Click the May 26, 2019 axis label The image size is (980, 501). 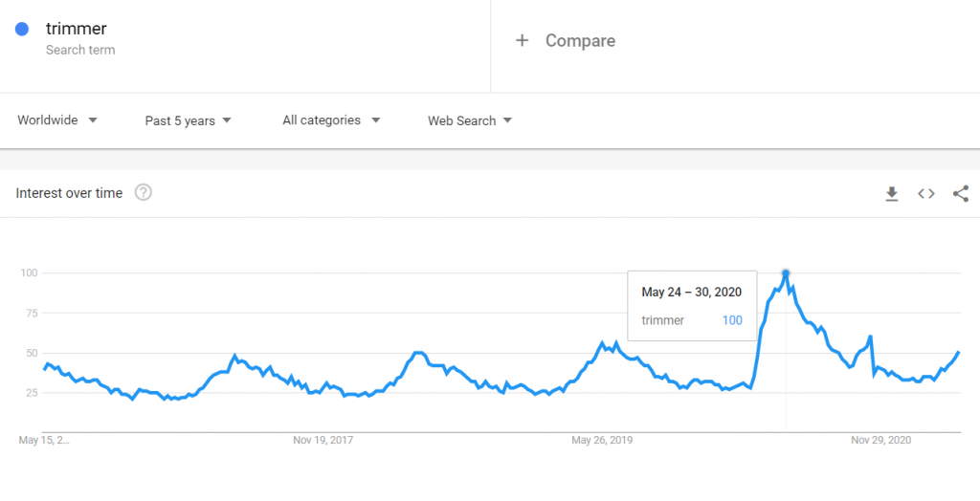[602, 441]
